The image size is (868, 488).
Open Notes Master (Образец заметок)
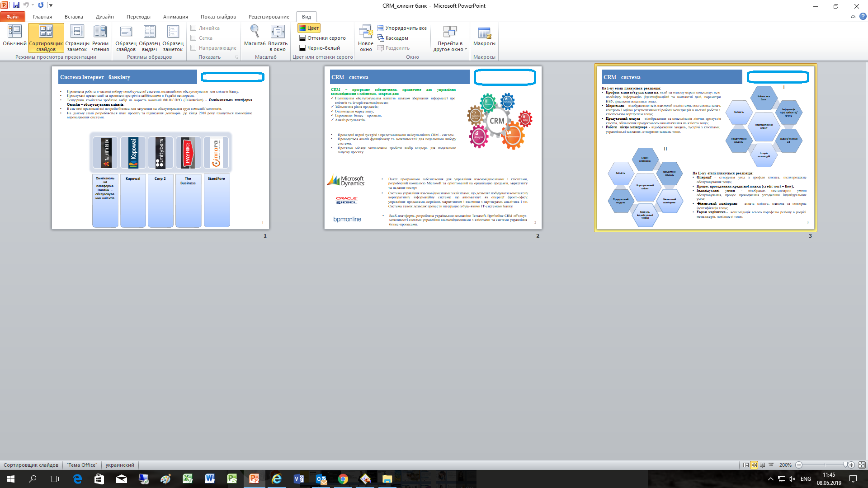[173, 38]
